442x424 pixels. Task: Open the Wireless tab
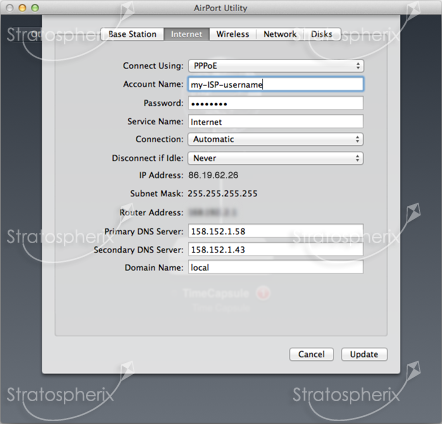coord(233,34)
